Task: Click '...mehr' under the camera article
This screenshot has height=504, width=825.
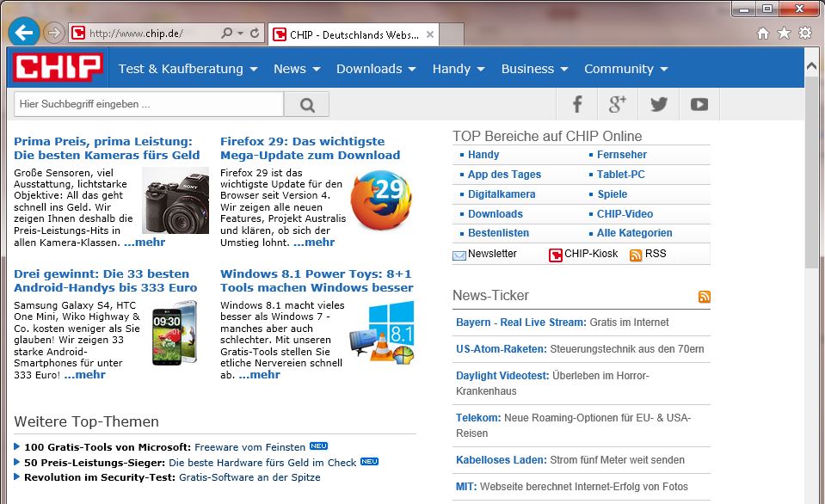Action: (145, 243)
